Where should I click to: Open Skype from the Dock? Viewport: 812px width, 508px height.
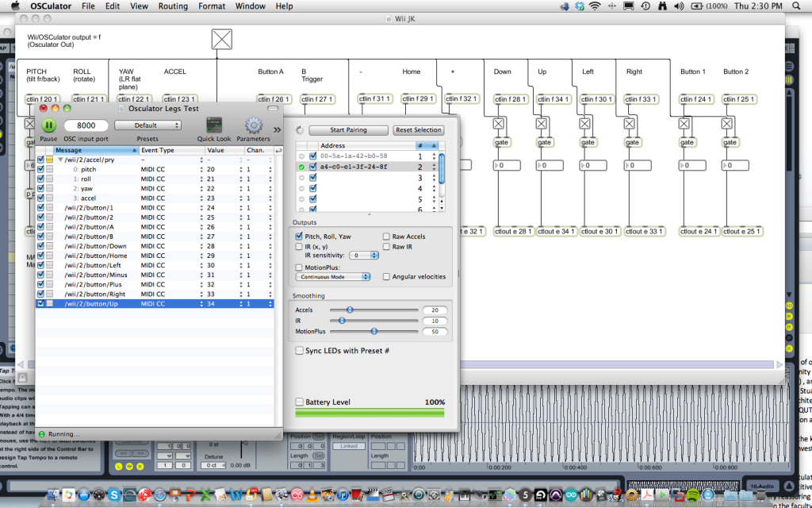[x=114, y=495]
